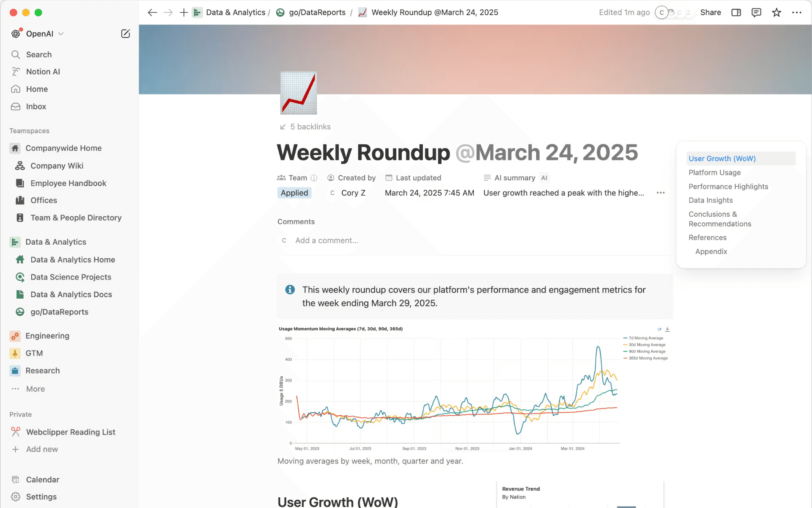This screenshot has height=508, width=812.
Task: Open the comments panel icon in top bar
Action: [x=756, y=12]
